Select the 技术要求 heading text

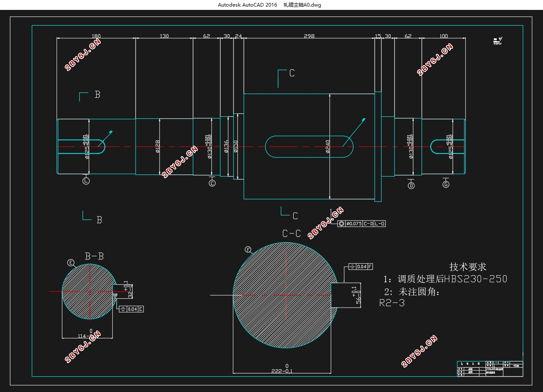tap(468, 267)
